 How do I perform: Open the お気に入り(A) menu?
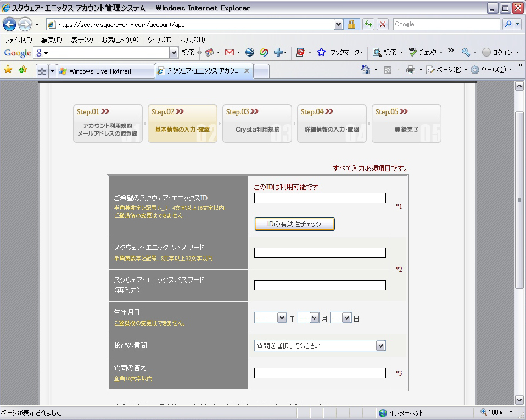[x=120, y=40]
